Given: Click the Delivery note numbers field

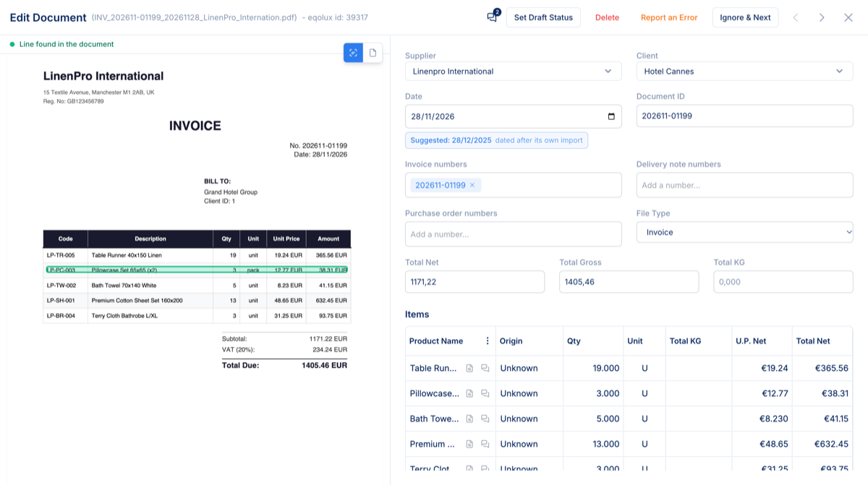Looking at the screenshot, I should pos(745,185).
